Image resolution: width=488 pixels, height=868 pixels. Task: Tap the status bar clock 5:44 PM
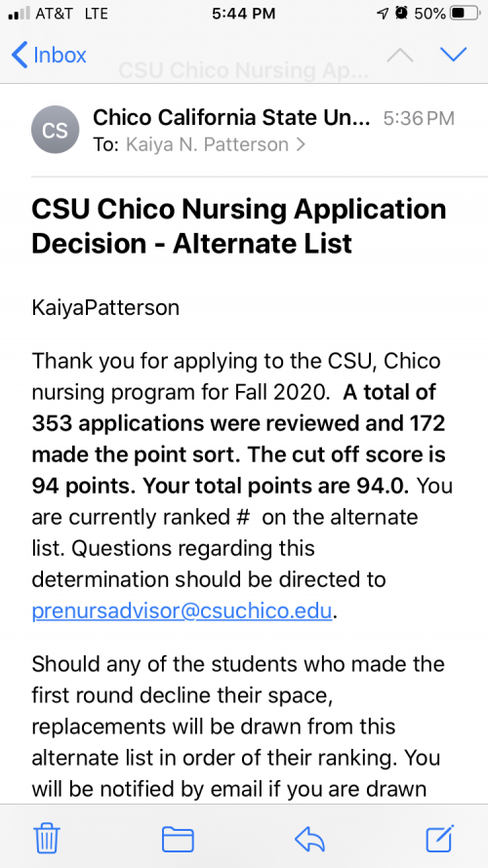(244, 14)
